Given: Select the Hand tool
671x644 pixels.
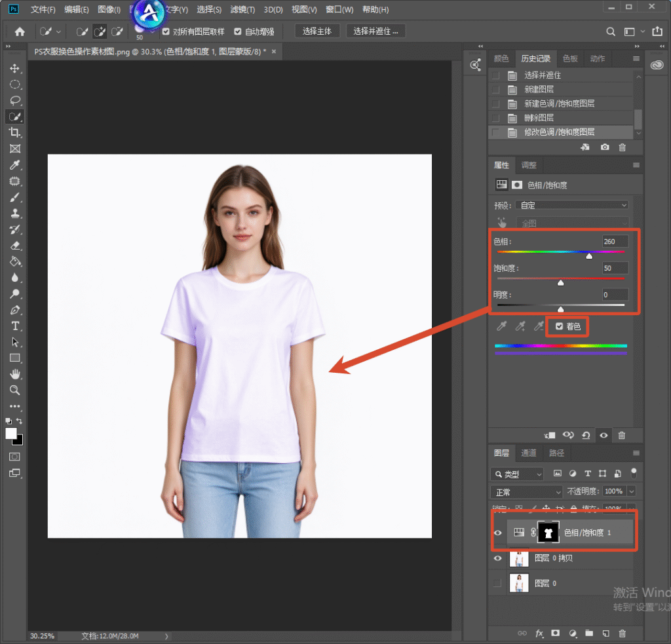Looking at the screenshot, I should [15, 375].
